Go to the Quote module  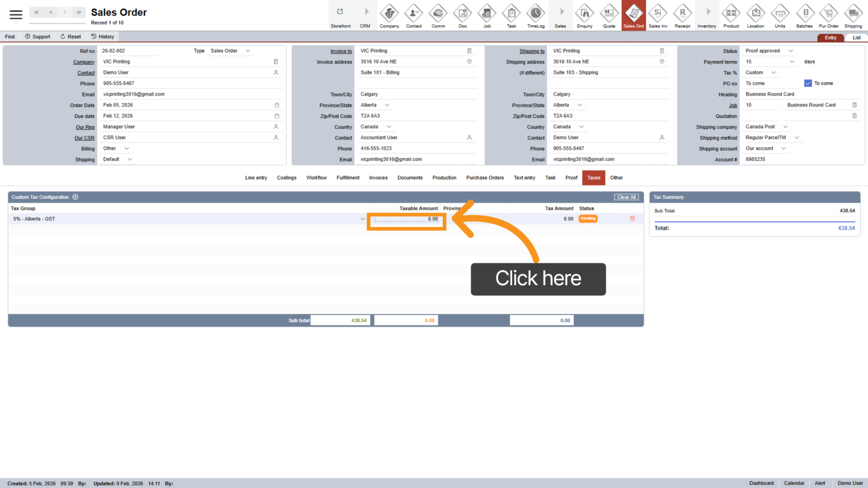pyautogui.click(x=609, y=15)
